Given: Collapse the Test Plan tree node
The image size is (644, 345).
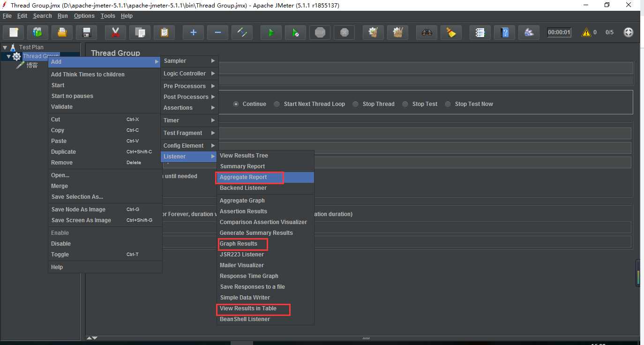Looking at the screenshot, I should click(x=5, y=47).
